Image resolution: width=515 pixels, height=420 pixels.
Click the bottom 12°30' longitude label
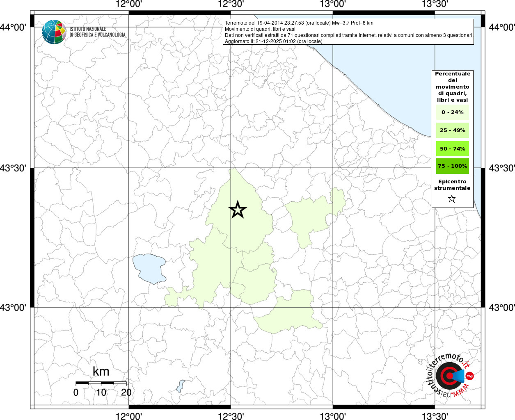[x=231, y=416]
